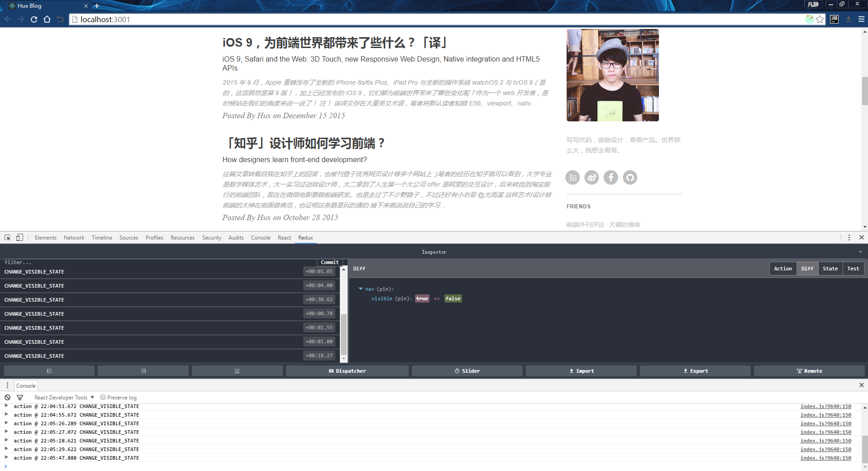This screenshot has height=471, width=868.
Task: Reload the localhost page
Action: tap(34, 19)
